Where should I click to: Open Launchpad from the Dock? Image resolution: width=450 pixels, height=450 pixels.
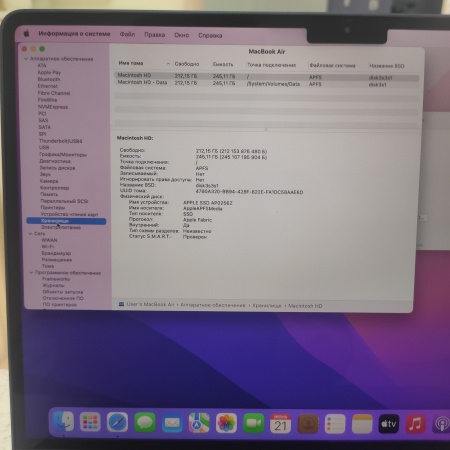click(x=90, y=422)
